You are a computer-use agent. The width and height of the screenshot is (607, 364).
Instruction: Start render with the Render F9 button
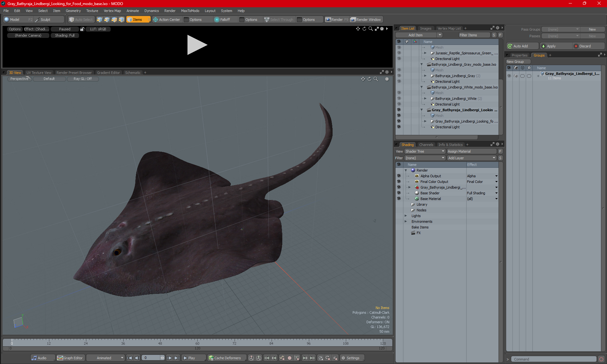337,20
